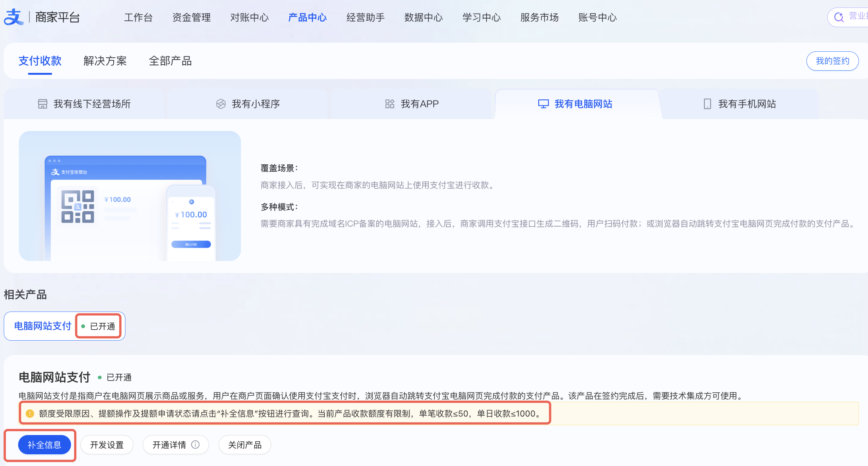Open 开发设置

click(x=107, y=445)
